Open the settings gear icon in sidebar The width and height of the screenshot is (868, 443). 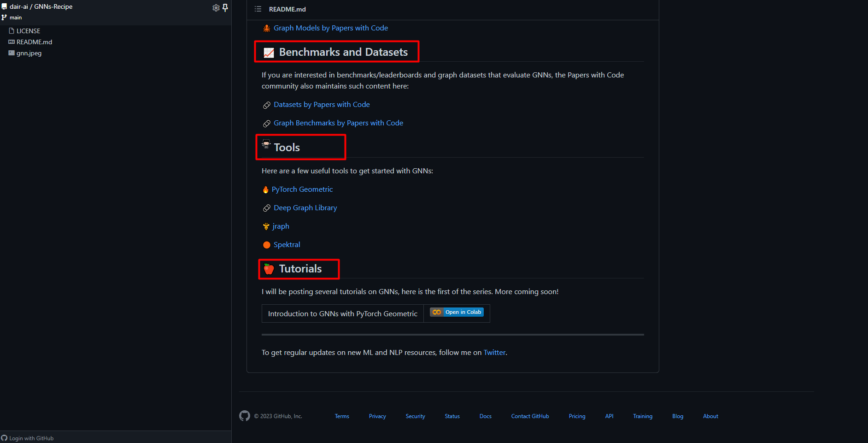(216, 8)
